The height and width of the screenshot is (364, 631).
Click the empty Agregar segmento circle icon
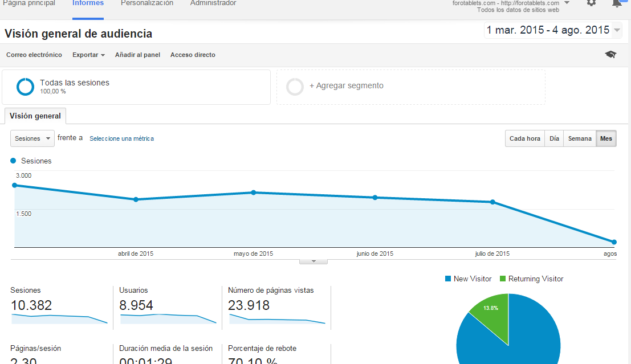tap(295, 87)
